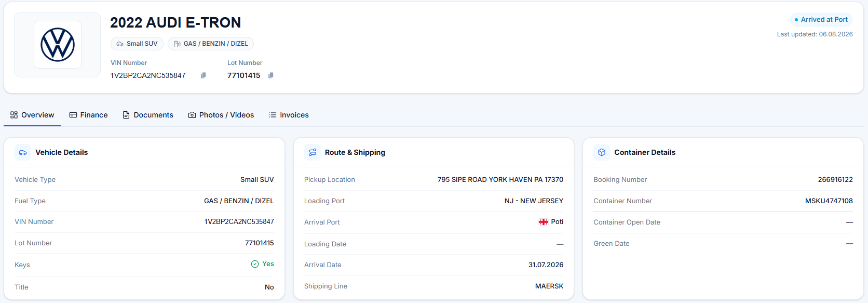Screen dimensions: 868x303
Task: Click the Shipping Line label
Action: click(325, 286)
